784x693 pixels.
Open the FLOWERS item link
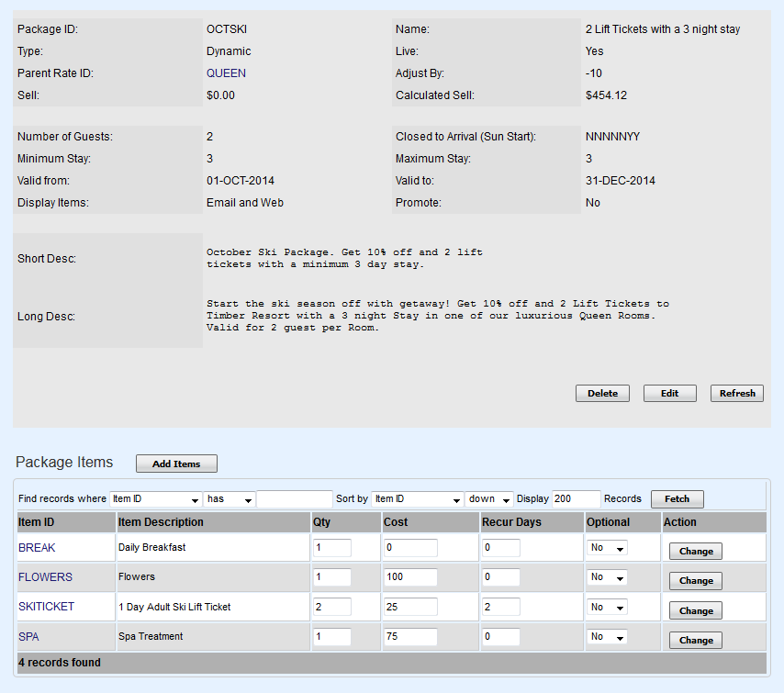point(45,577)
